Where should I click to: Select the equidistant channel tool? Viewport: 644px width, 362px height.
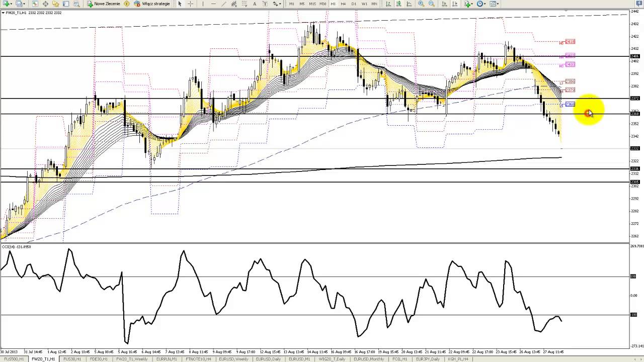click(x=234, y=4)
